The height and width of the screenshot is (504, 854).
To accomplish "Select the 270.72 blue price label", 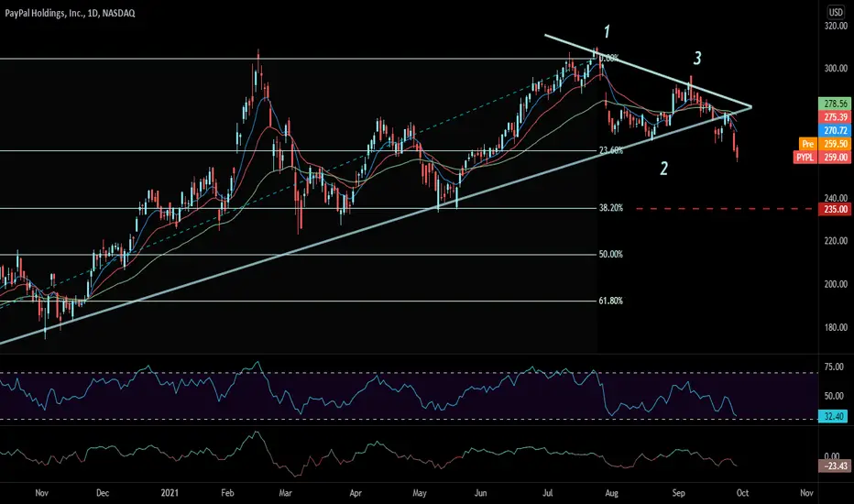I will point(835,131).
